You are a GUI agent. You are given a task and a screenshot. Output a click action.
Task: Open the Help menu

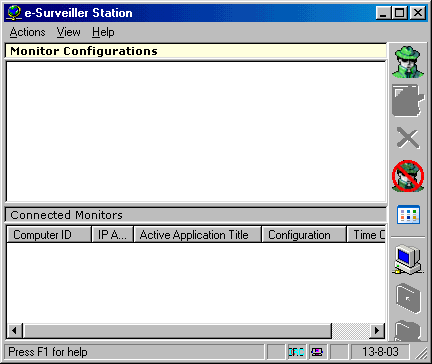click(x=103, y=32)
